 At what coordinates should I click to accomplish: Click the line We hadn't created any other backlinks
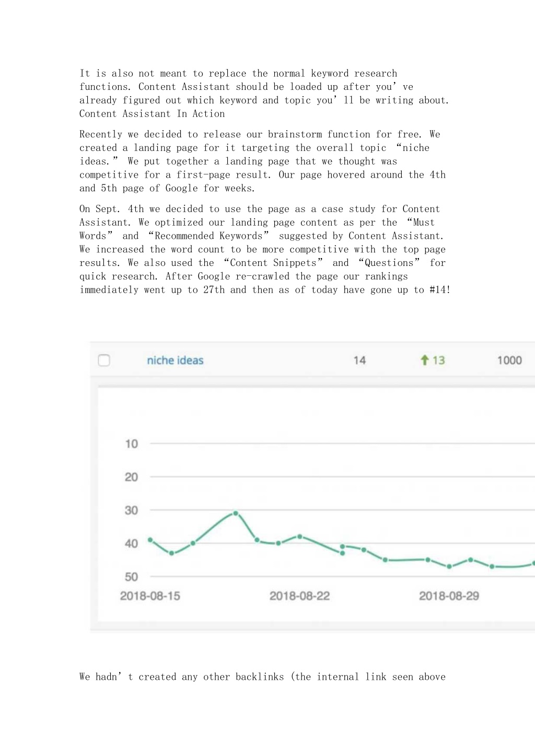pos(262,677)
